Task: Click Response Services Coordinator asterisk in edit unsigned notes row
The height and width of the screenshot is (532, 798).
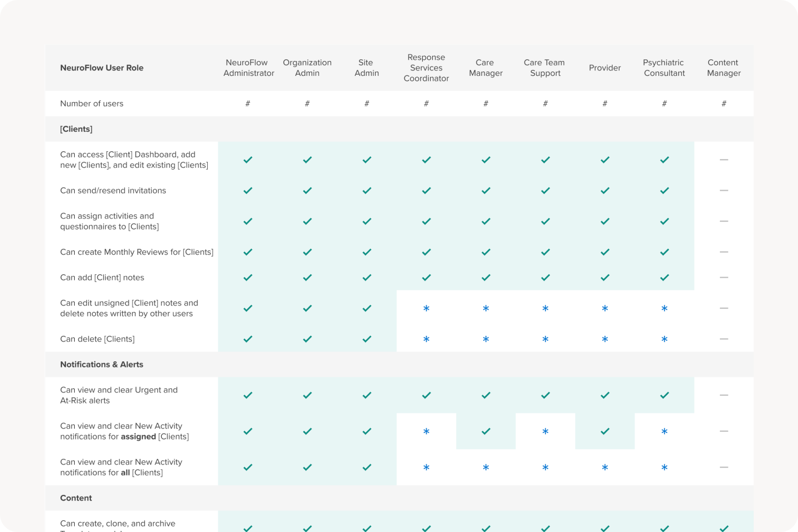Action: (x=426, y=309)
